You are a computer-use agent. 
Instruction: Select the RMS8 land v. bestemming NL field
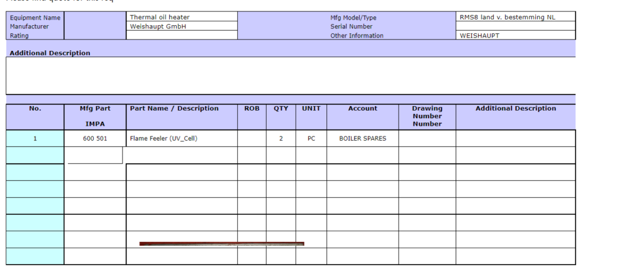515,17
